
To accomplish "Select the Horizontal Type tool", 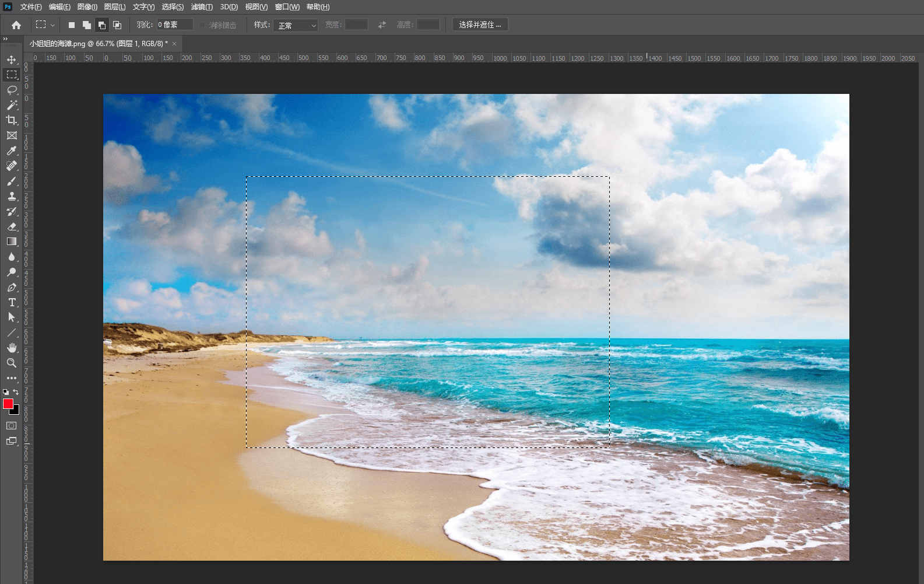I will click(12, 302).
